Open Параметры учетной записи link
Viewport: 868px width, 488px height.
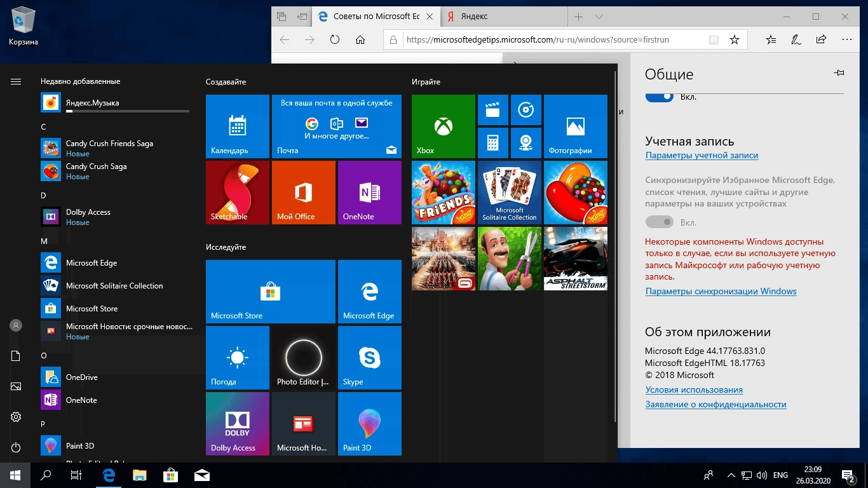point(702,155)
